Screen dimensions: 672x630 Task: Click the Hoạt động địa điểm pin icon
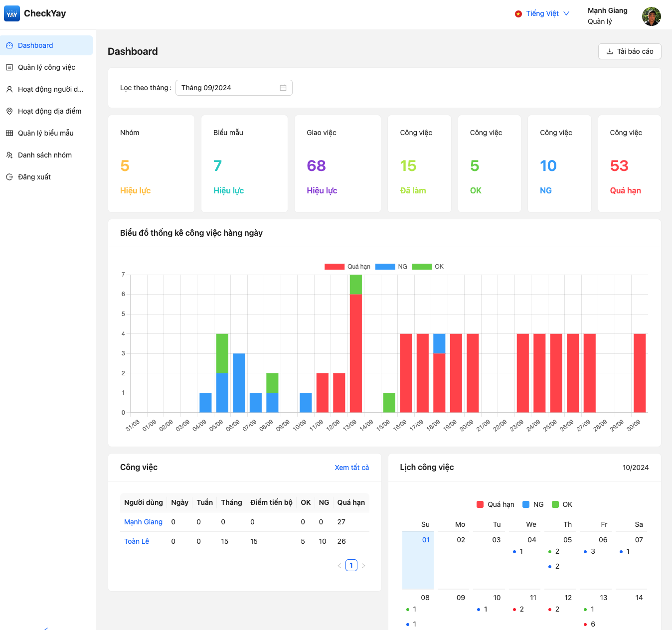[9, 111]
